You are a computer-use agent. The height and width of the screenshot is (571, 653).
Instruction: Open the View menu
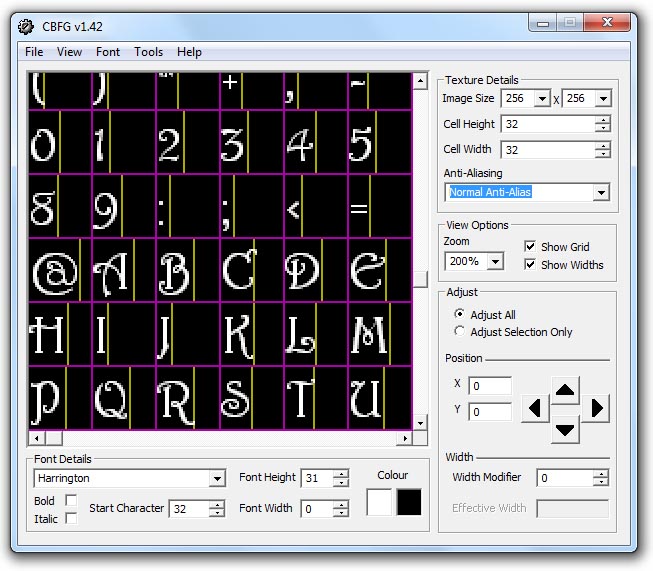(x=69, y=52)
